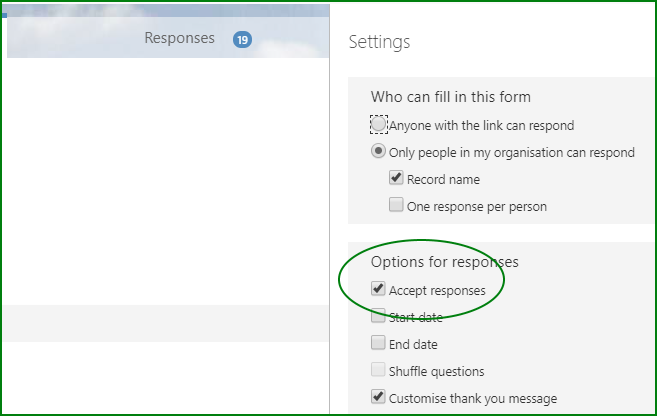Screen dimensions: 657x416
Task: Click the 'One response per person' label text
Action: [x=477, y=207]
